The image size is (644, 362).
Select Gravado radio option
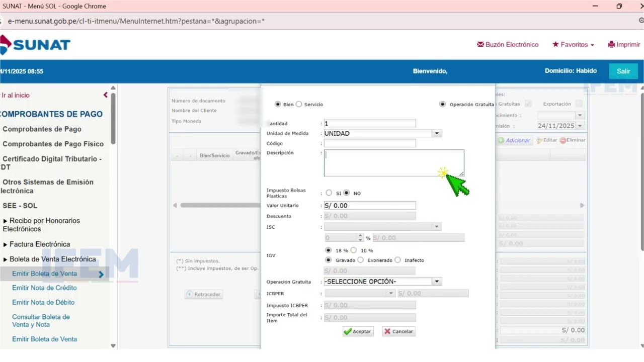coord(329,260)
